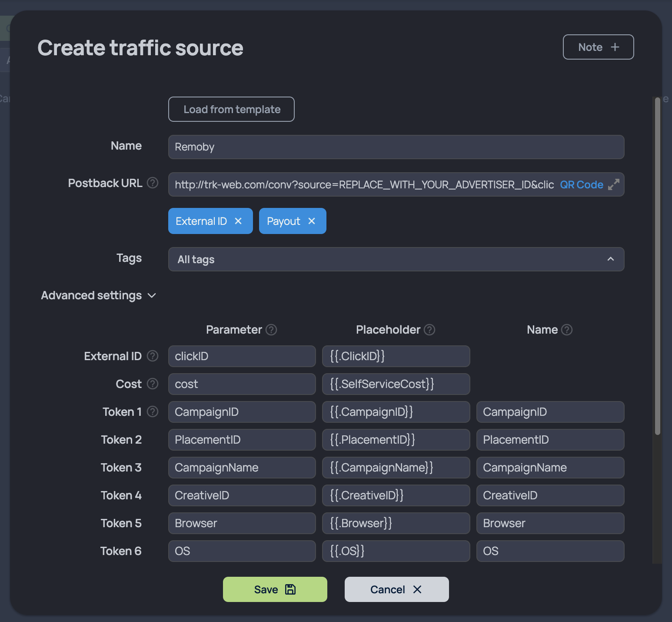Click the dialog's vertical scrollbar
Viewport: 672px width, 622px height.
click(658, 265)
